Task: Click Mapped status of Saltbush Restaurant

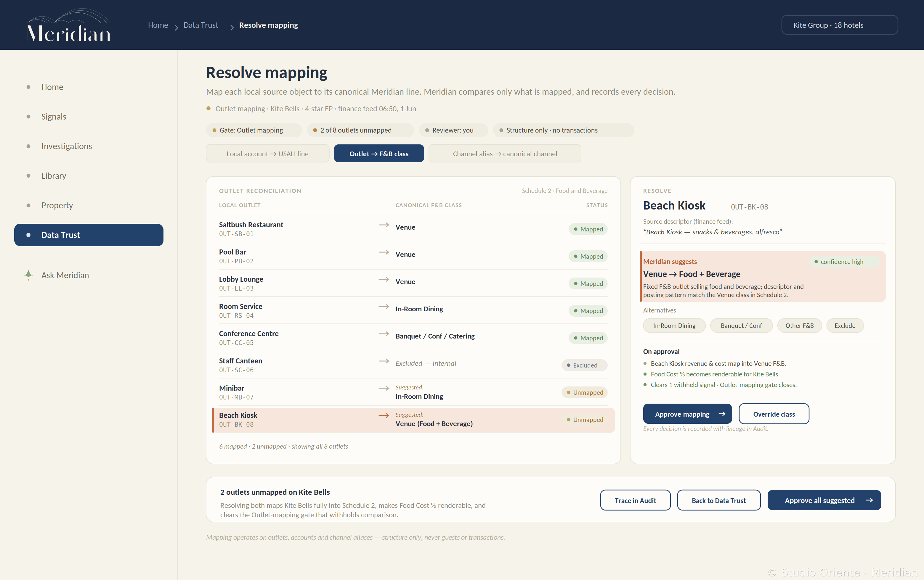Action: (x=588, y=229)
